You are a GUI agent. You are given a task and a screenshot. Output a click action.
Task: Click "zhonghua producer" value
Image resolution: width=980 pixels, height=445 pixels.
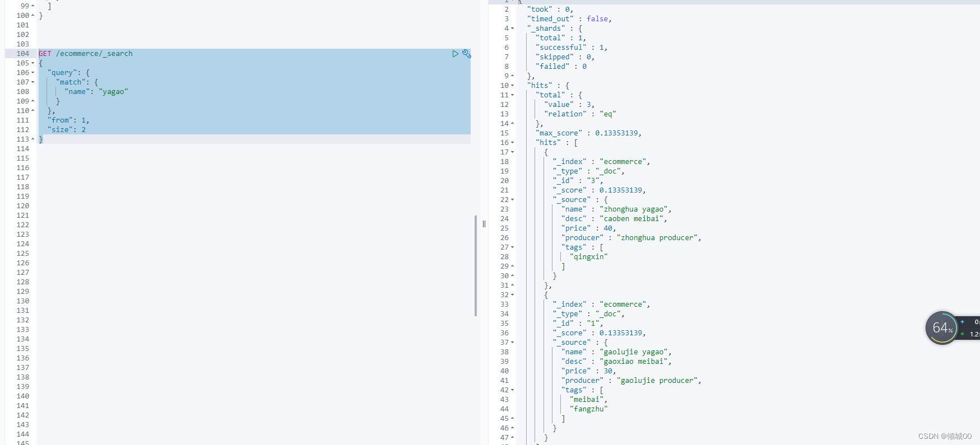pos(658,238)
